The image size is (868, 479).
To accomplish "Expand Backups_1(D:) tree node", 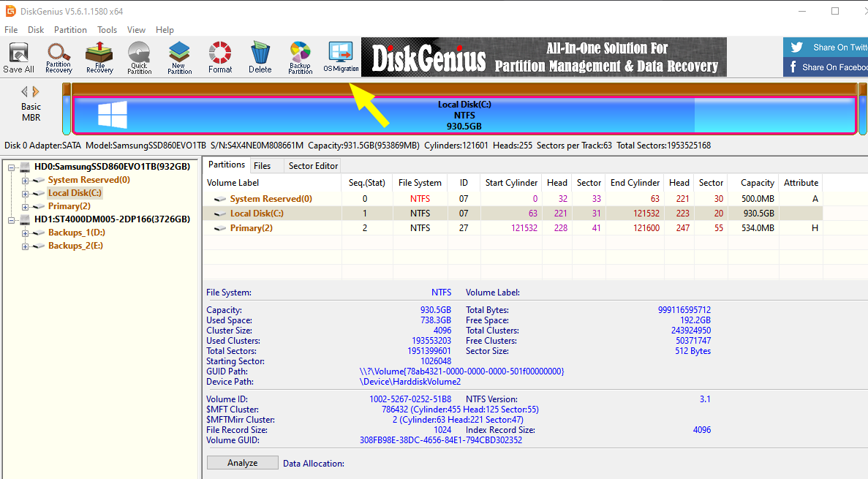I will (x=25, y=233).
